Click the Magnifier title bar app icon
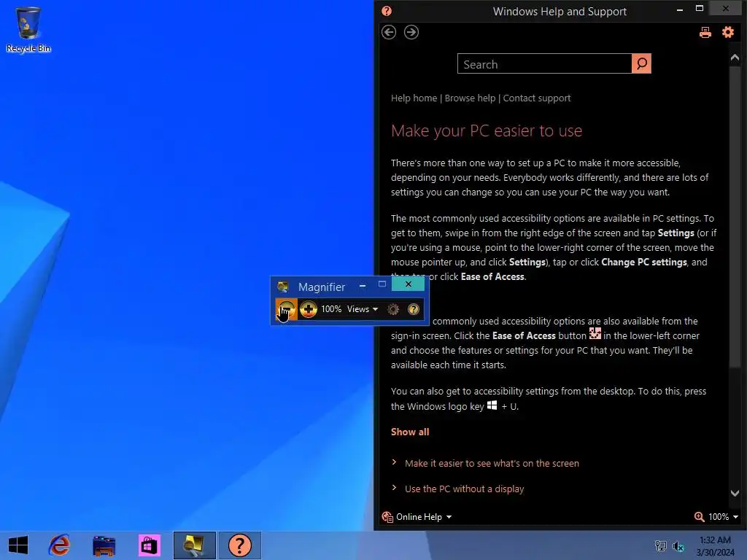 click(x=283, y=287)
